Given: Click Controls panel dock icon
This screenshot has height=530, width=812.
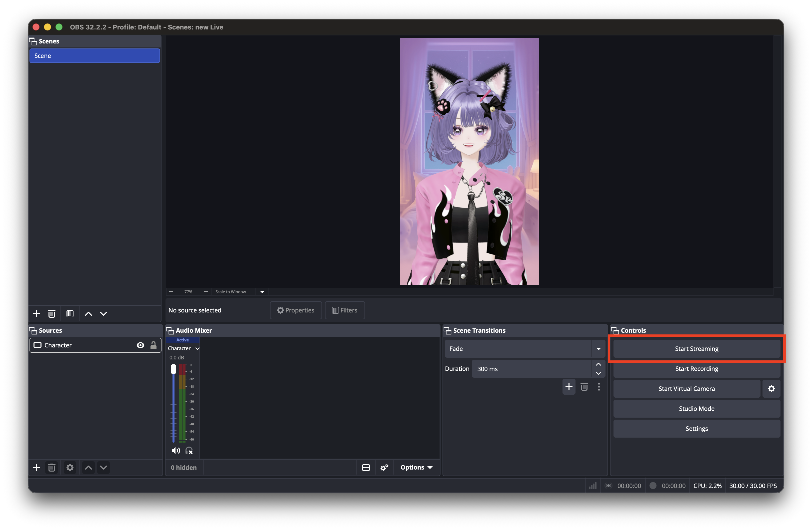Looking at the screenshot, I should [615, 330].
